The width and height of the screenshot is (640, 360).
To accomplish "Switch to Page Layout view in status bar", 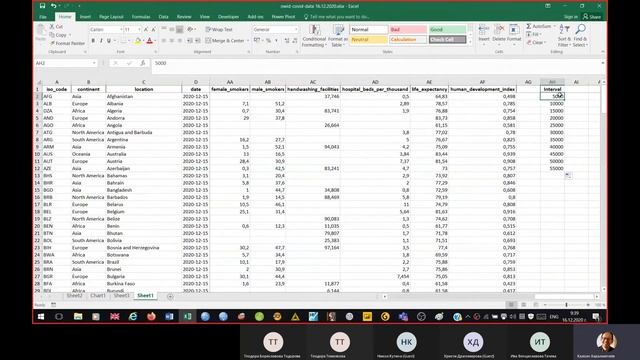I will (524, 305).
